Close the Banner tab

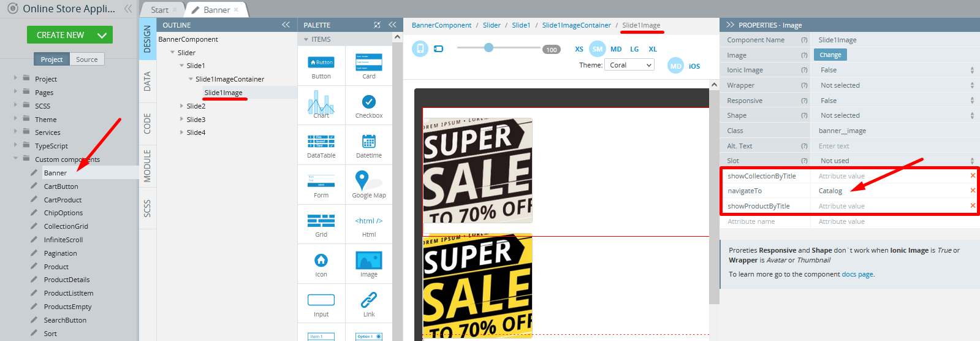pyautogui.click(x=237, y=10)
